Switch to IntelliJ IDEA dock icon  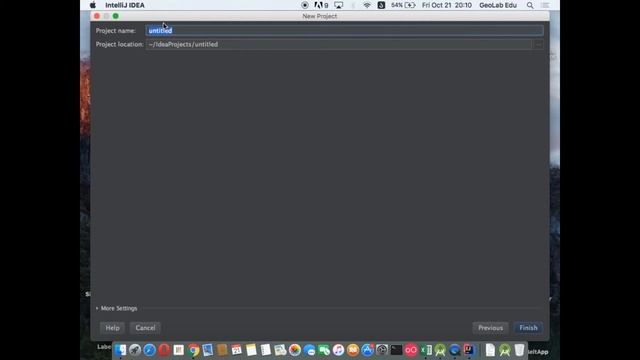[469, 350]
